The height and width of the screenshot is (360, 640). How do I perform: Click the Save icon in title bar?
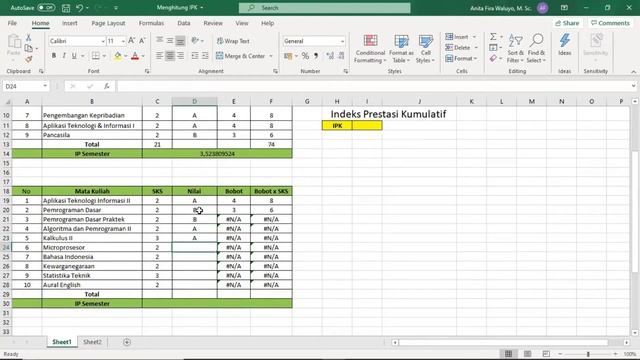tap(66, 8)
